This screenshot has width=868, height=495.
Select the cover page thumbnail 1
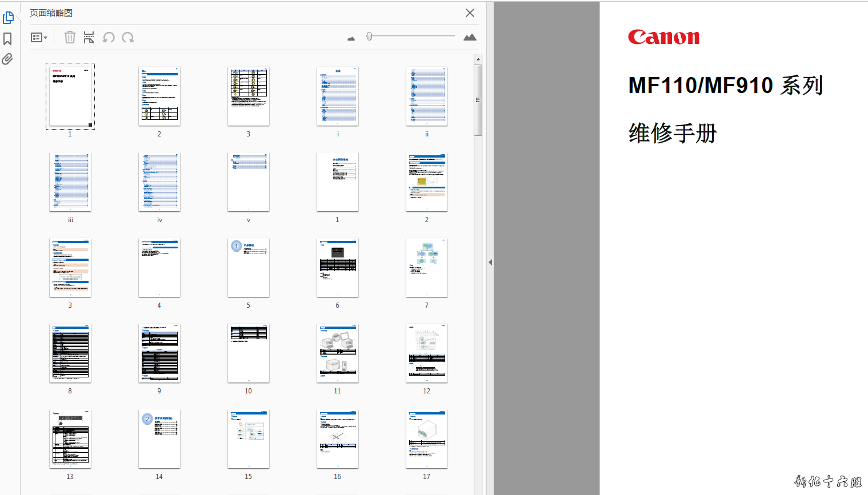click(x=70, y=96)
